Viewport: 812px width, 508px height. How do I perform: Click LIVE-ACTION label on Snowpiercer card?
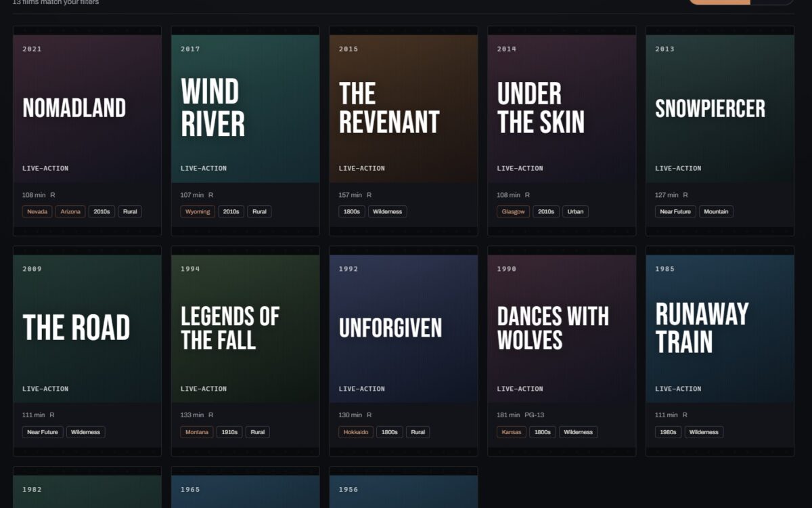point(678,168)
